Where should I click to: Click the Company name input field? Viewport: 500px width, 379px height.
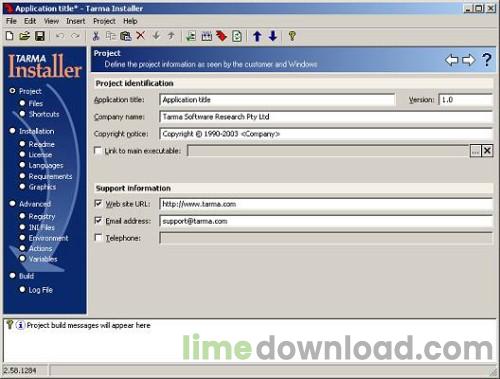tap(326, 117)
